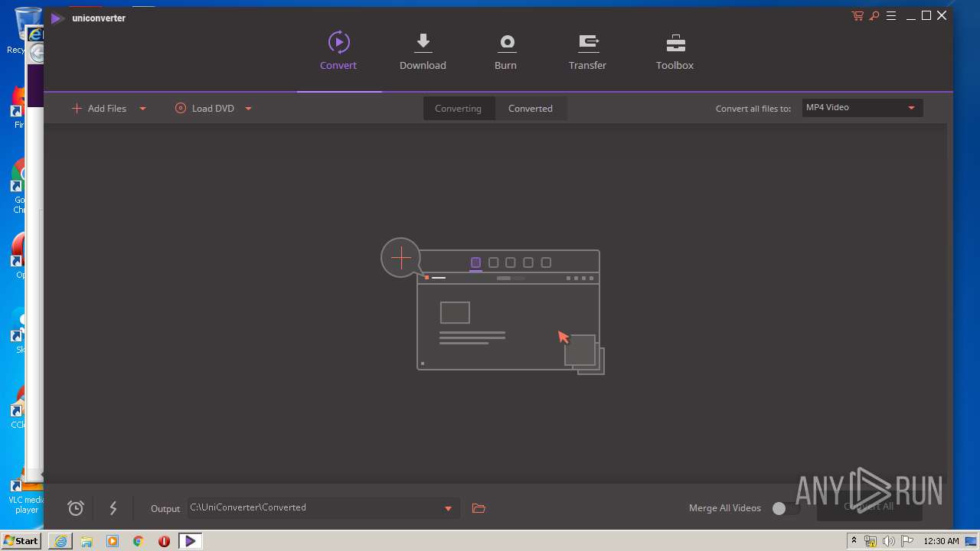The width and height of the screenshot is (980, 551).
Task: Open the Windows Start menu
Action: [21, 541]
